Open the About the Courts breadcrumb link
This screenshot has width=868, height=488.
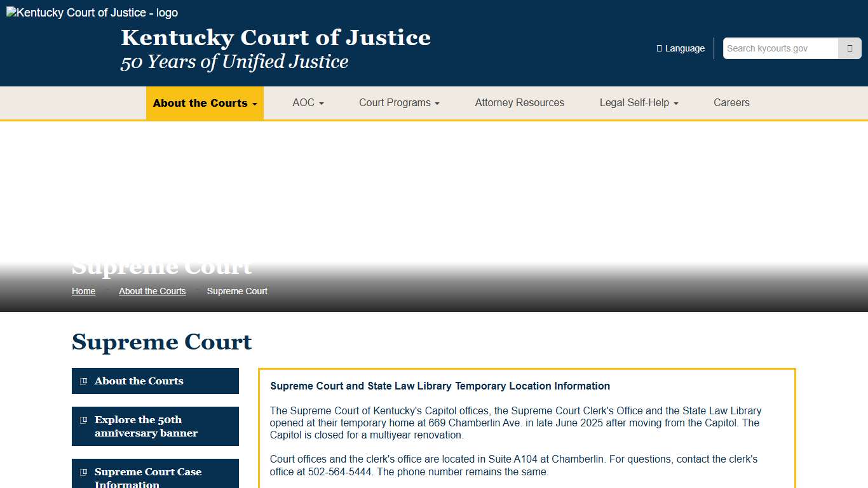tap(152, 291)
